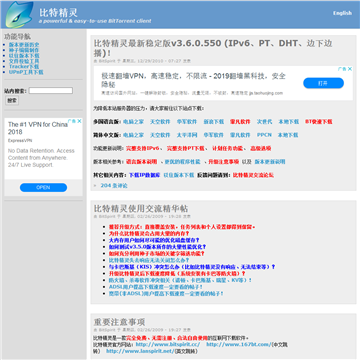Close the ExpressVPN sidebar ad via X icon
Viewport: 360px width, 360px height.
tap(79, 121)
